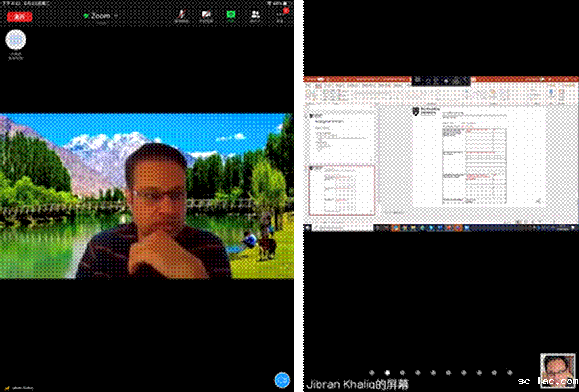Open the Participants panel
The height and width of the screenshot is (392, 579).
coord(255,16)
